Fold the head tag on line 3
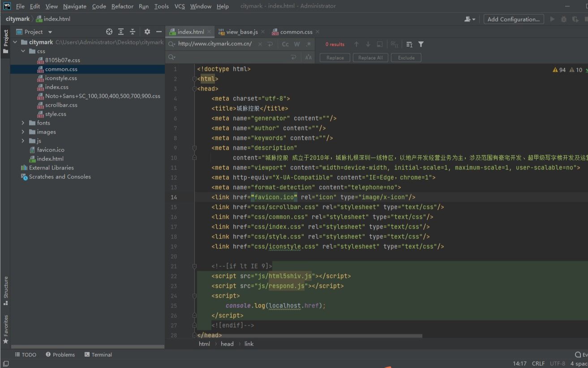The height and width of the screenshot is (368, 588). click(x=194, y=89)
